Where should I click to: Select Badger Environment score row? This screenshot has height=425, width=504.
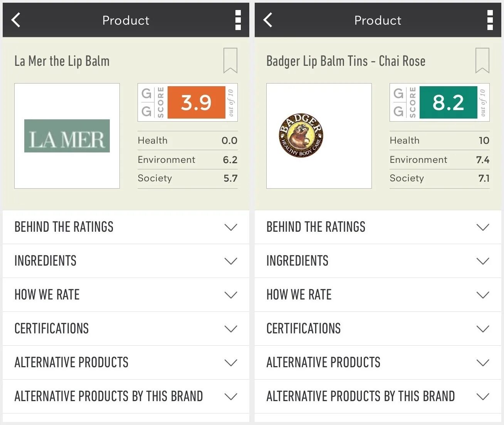coord(439,159)
